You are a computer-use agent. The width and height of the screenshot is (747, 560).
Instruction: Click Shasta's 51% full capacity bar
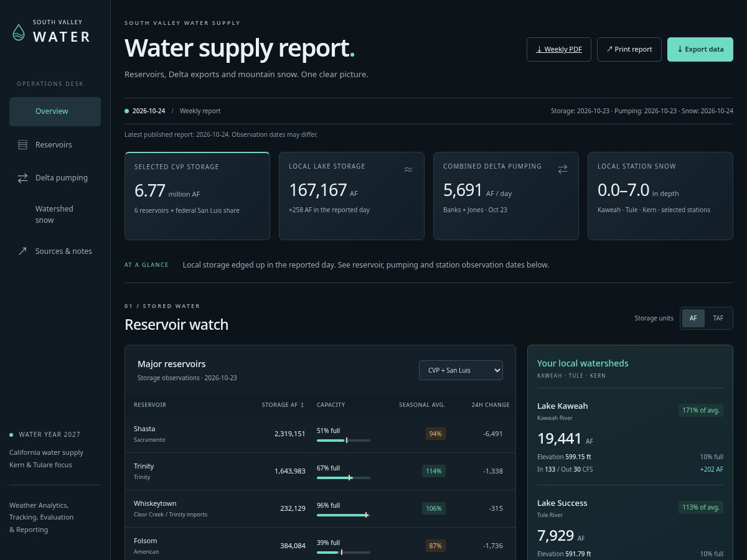click(x=344, y=441)
